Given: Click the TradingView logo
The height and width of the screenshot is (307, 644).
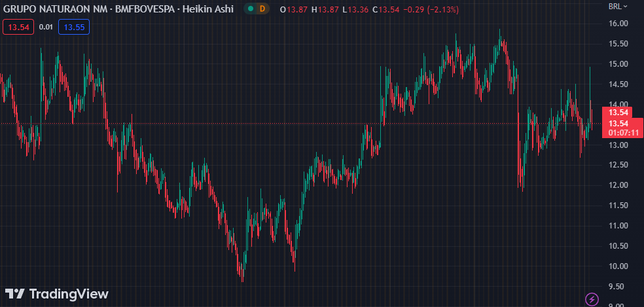Looking at the screenshot, I should coord(57,294).
